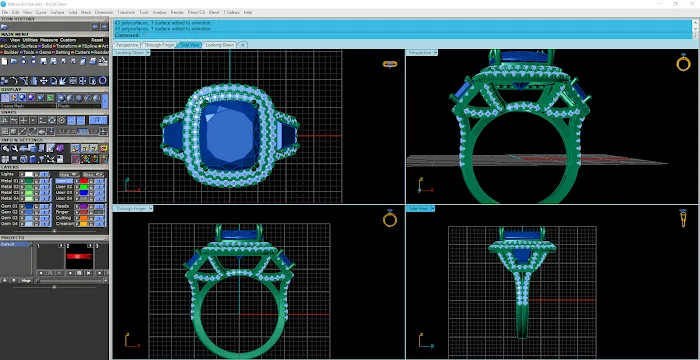Select the Move tool with four arrows
Screen dimensions: 700x360
point(44,81)
